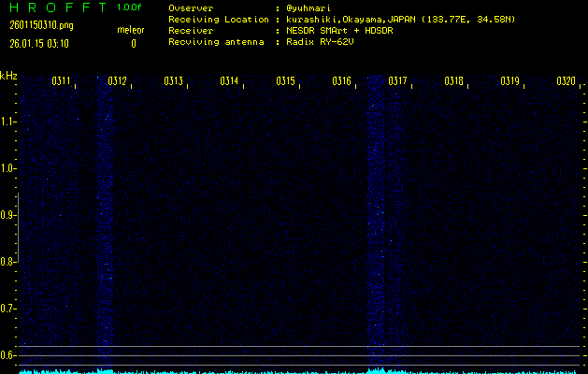Click the Receiver label
The image size is (588, 374).
click(191, 31)
